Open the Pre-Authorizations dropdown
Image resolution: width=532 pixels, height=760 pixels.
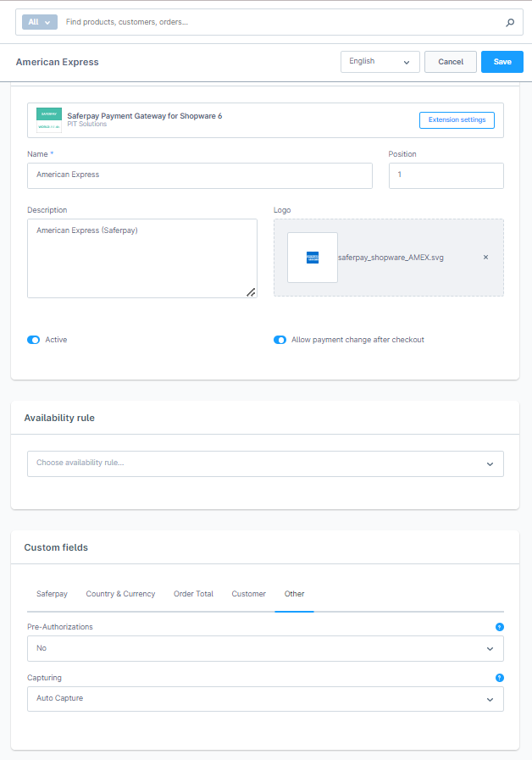point(265,648)
